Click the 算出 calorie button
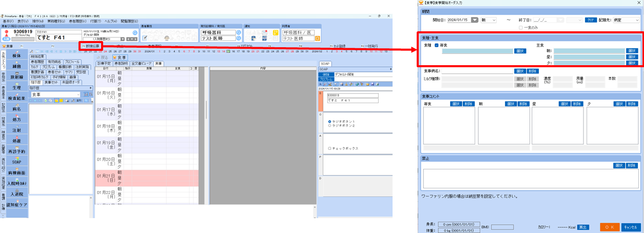 [583, 226]
